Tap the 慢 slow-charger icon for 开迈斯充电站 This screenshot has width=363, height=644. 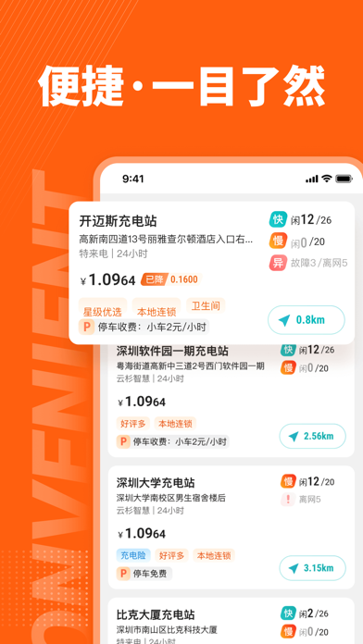279,241
